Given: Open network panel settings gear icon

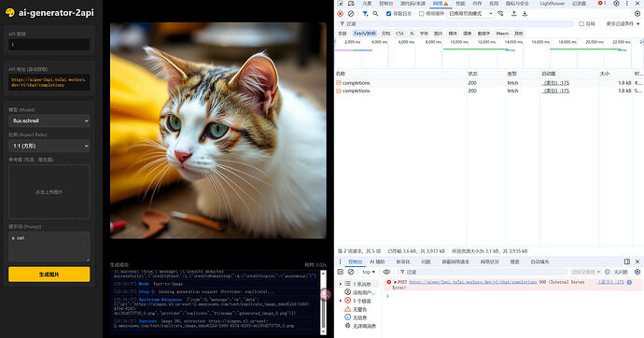Looking at the screenshot, I should tap(637, 14).
